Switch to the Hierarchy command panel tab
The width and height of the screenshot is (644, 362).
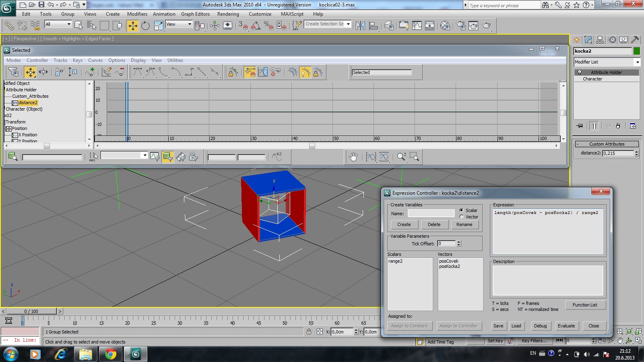coord(600,40)
